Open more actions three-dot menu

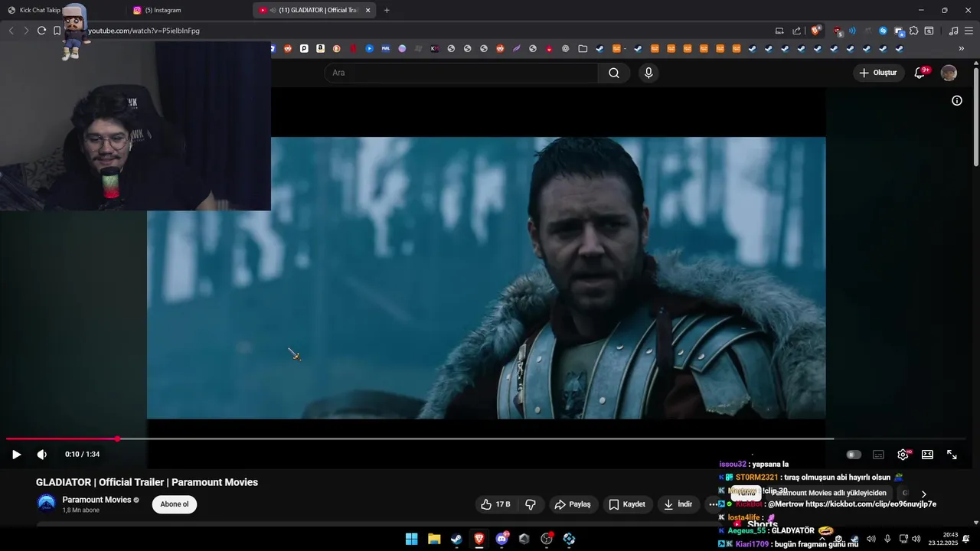(x=713, y=504)
